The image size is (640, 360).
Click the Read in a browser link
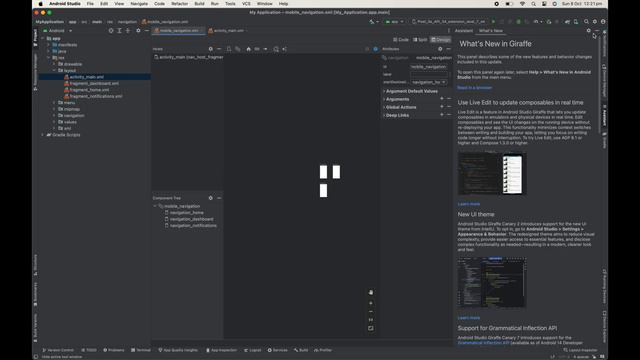474,88
